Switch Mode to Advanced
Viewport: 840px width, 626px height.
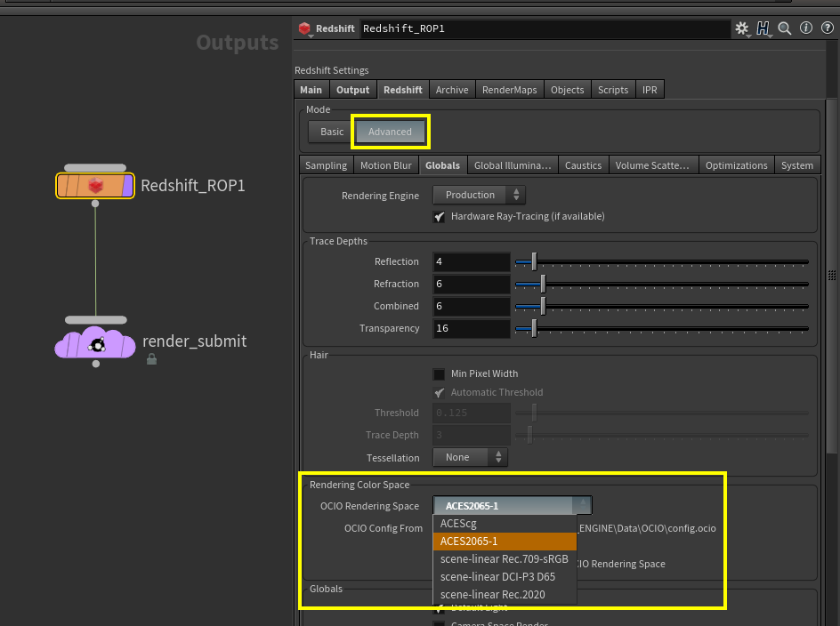click(390, 132)
